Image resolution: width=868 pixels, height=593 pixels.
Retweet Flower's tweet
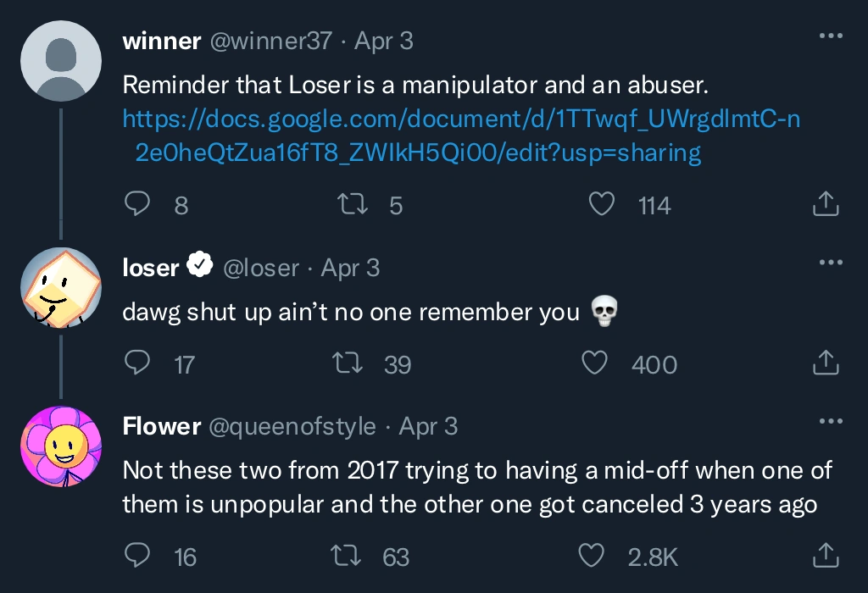click(x=347, y=556)
